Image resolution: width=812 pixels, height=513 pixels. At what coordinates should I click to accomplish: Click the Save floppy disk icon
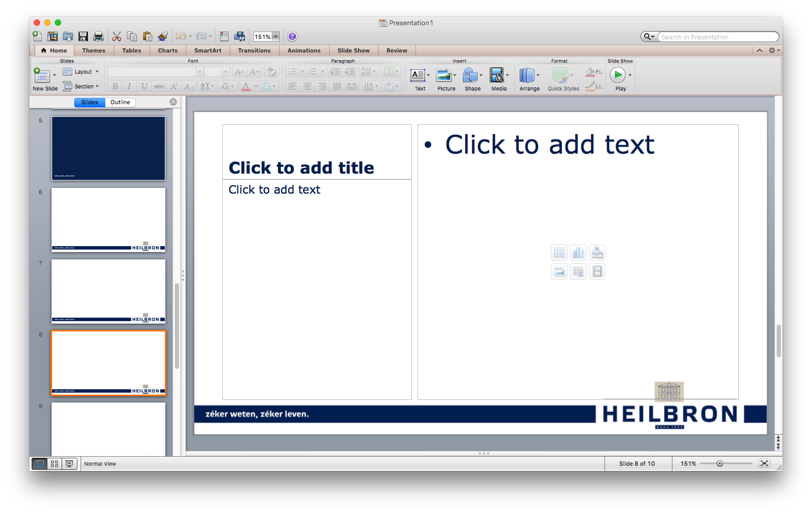coord(83,36)
